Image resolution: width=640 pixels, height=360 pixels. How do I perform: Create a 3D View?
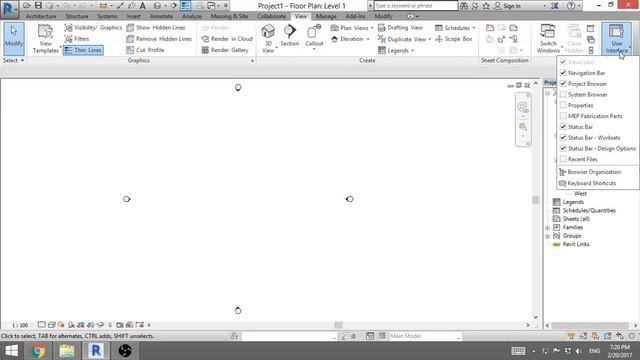[268, 39]
